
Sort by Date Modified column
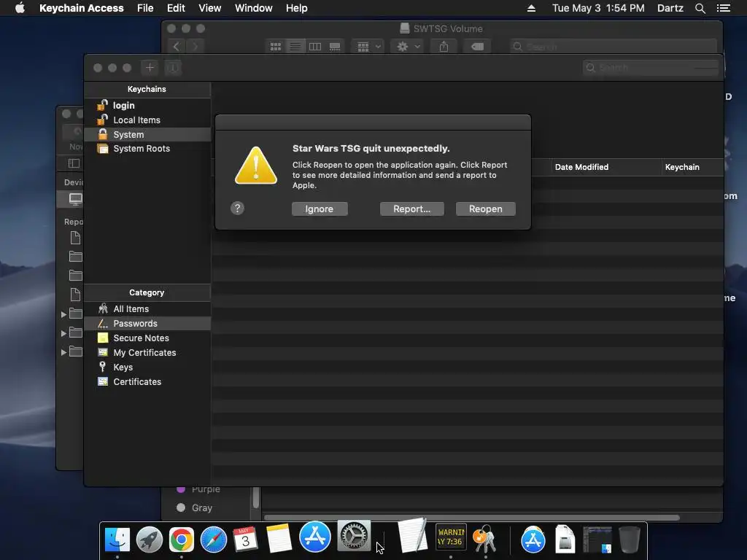pyautogui.click(x=605, y=167)
